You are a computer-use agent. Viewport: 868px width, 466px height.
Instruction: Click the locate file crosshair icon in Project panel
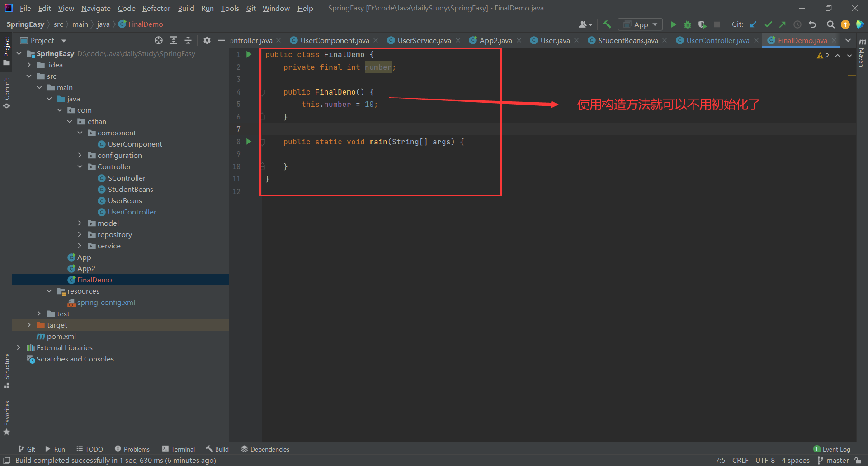pos(158,40)
